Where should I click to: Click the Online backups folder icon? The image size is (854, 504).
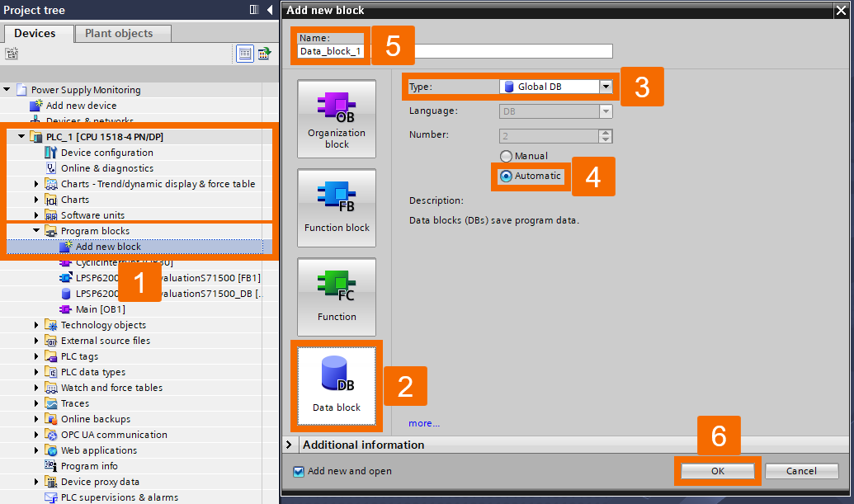[50, 419]
